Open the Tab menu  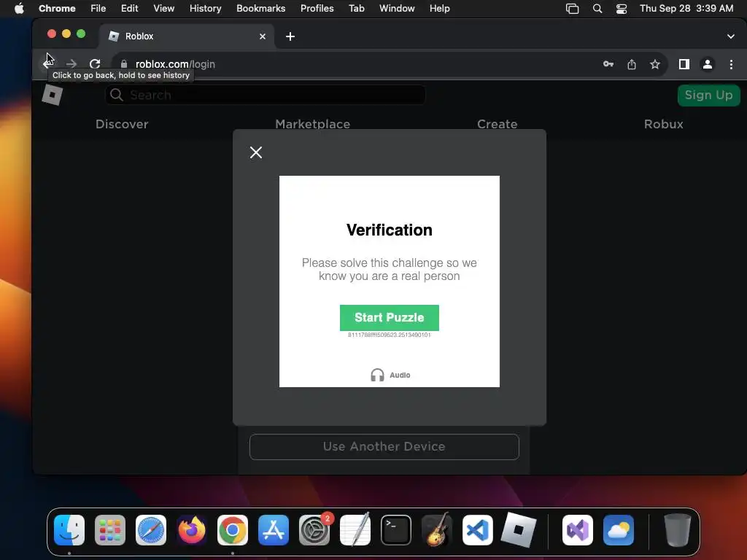coord(356,9)
